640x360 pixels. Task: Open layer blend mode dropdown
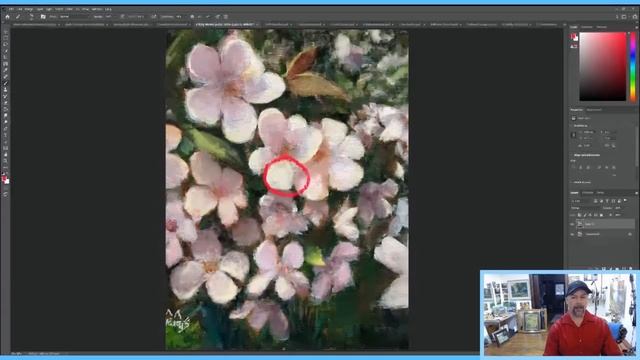click(585, 208)
